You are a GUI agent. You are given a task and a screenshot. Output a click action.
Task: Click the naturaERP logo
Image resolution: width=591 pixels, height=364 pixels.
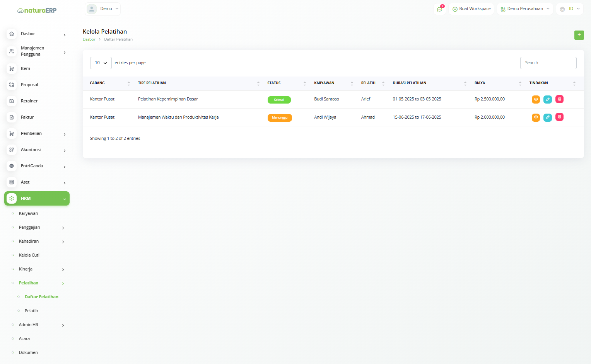pyautogui.click(x=37, y=10)
